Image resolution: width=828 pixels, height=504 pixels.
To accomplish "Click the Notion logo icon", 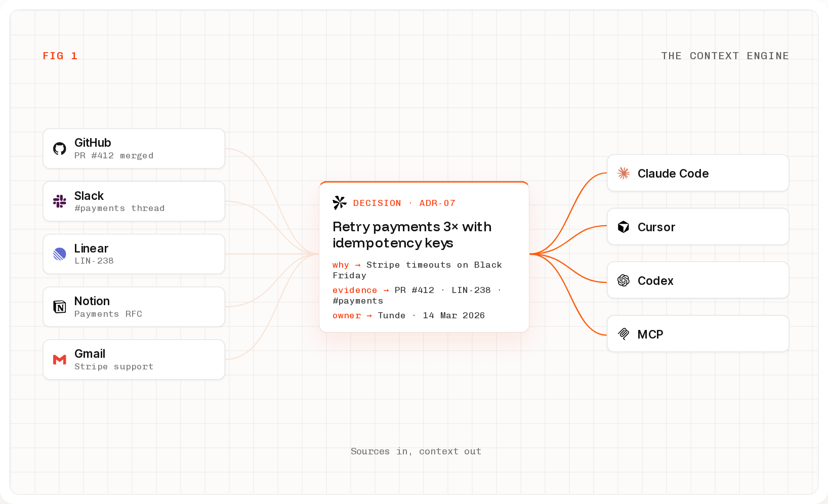I will pos(60,307).
